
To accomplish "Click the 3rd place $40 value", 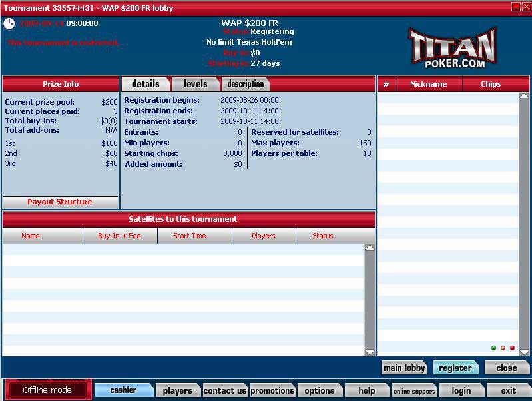I will 111,163.
